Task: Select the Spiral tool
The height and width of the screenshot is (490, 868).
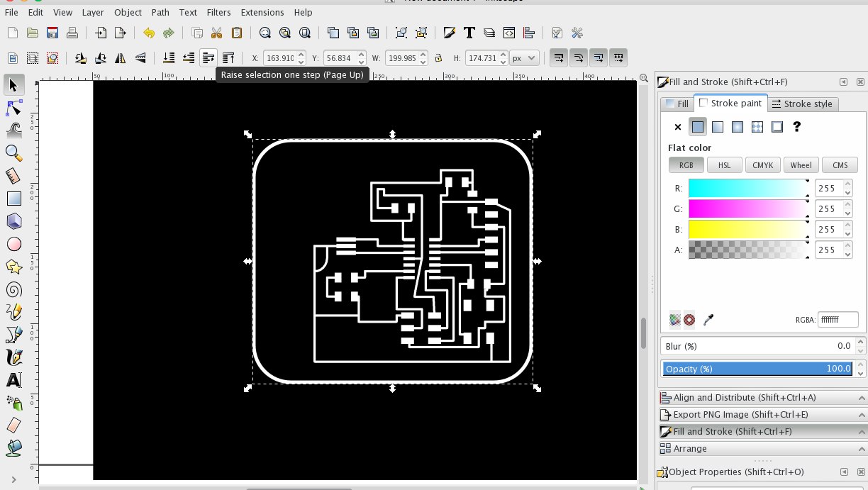Action: pos(13,289)
